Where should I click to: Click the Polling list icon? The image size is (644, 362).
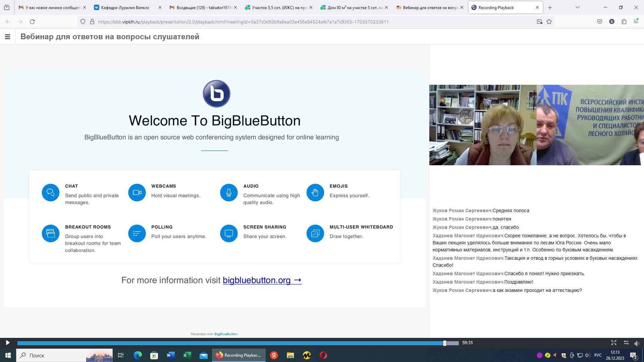tap(137, 233)
